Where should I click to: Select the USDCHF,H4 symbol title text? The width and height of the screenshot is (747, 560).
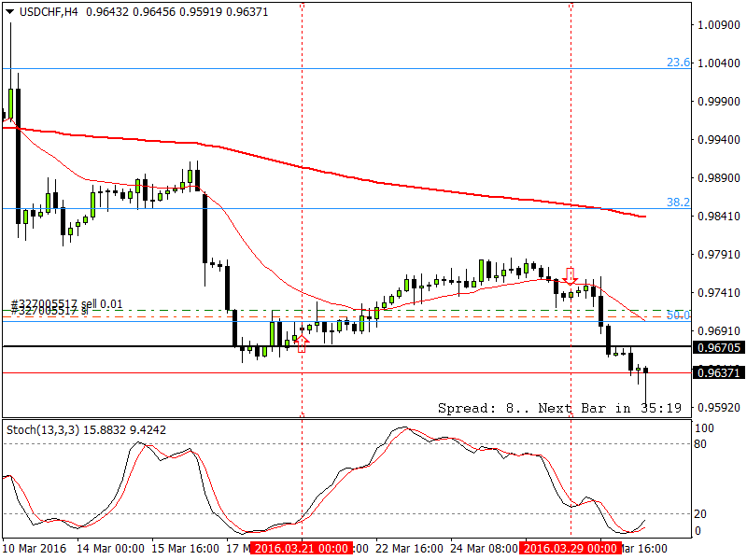click(49, 12)
